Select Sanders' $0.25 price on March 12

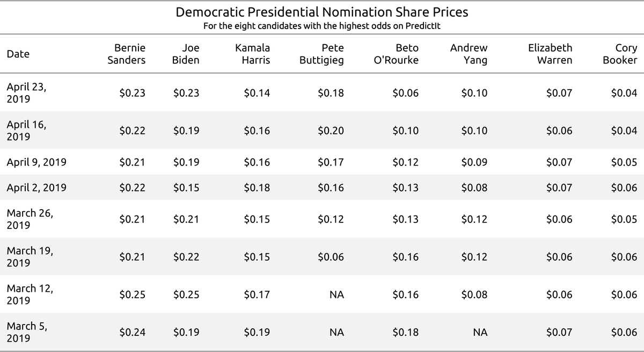tap(132, 294)
